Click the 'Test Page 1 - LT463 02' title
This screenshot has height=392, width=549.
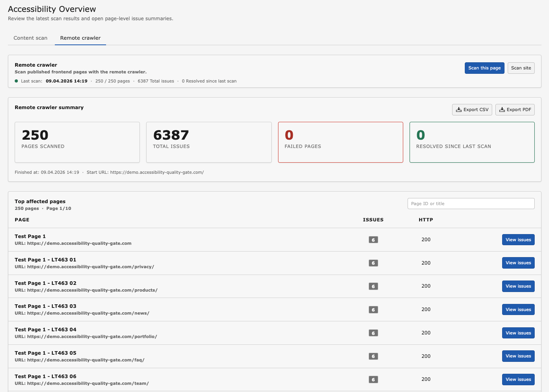(x=45, y=283)
